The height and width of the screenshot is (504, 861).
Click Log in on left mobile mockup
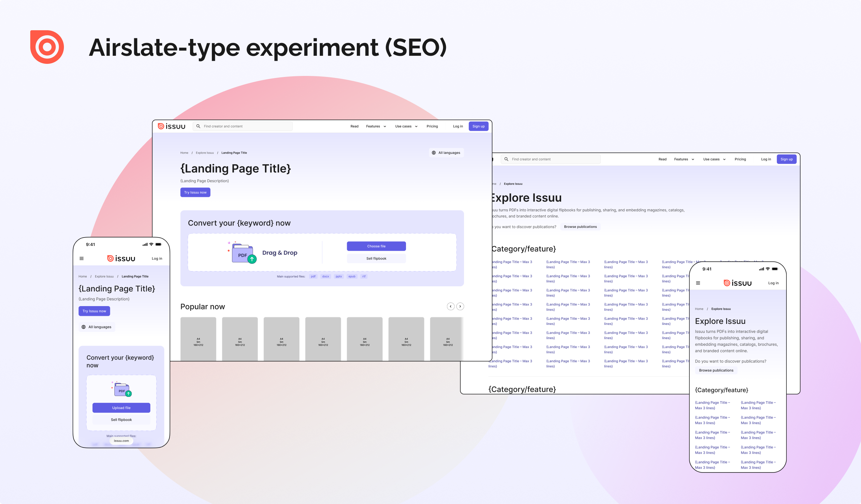[157, 259]
